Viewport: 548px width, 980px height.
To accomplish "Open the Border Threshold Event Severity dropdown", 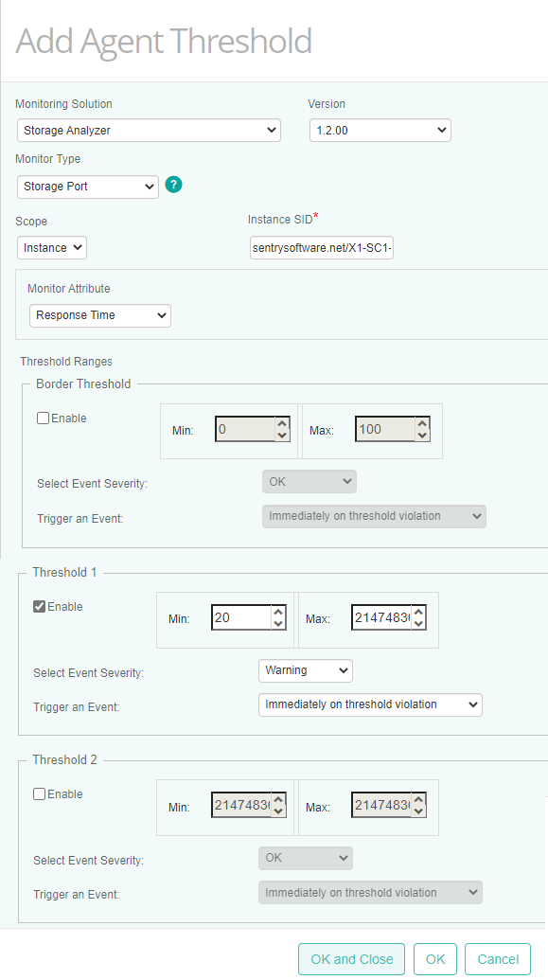I will [x=309, y=482].
